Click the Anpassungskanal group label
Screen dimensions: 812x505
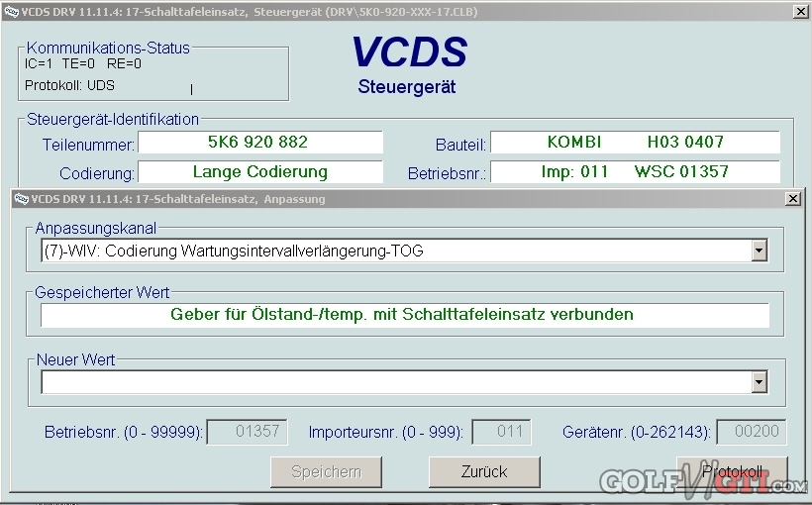pyautogui.click(x=96, y=229)
